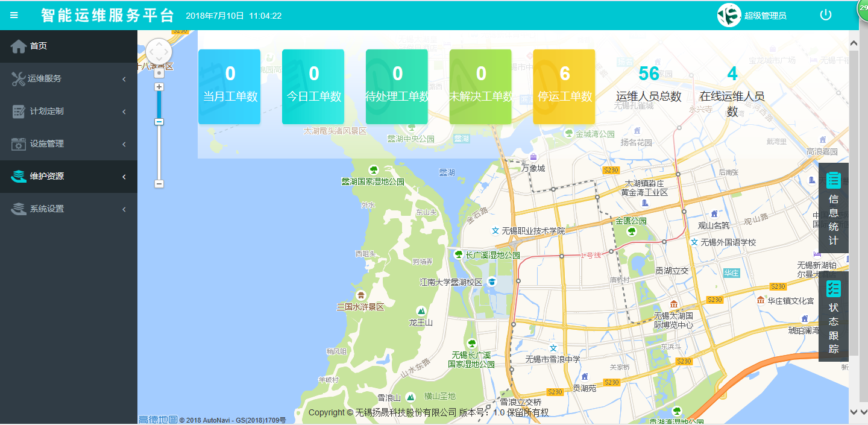
Task: Click 龙王山 mountain marker icon
Action: tap(421, 310)
